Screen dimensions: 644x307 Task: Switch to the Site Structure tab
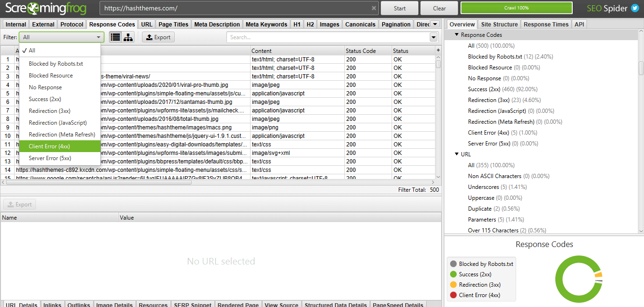pyautogui.click(x=499, y=24)
